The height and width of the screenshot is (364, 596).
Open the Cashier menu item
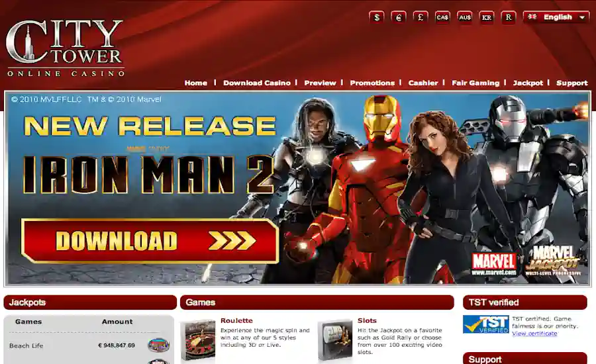pos(423,83)
